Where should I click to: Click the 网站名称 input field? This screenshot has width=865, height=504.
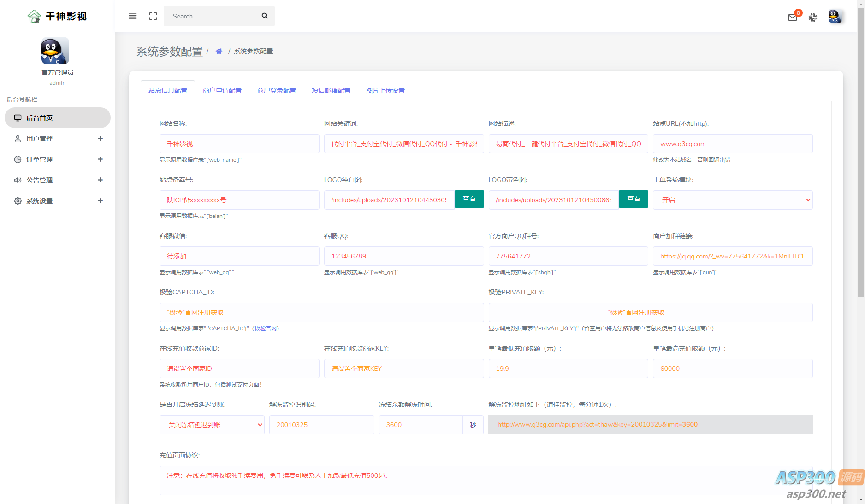[239, 144]
